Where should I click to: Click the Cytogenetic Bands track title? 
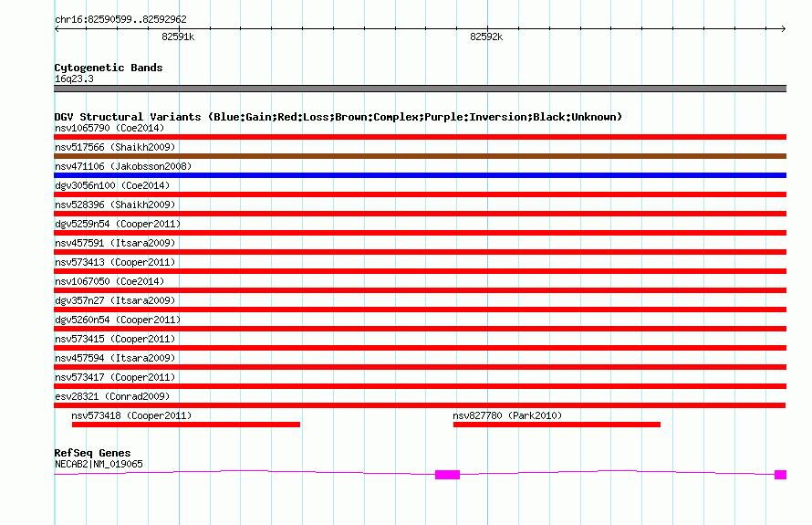pyautogui.click(x=109, y=68)
